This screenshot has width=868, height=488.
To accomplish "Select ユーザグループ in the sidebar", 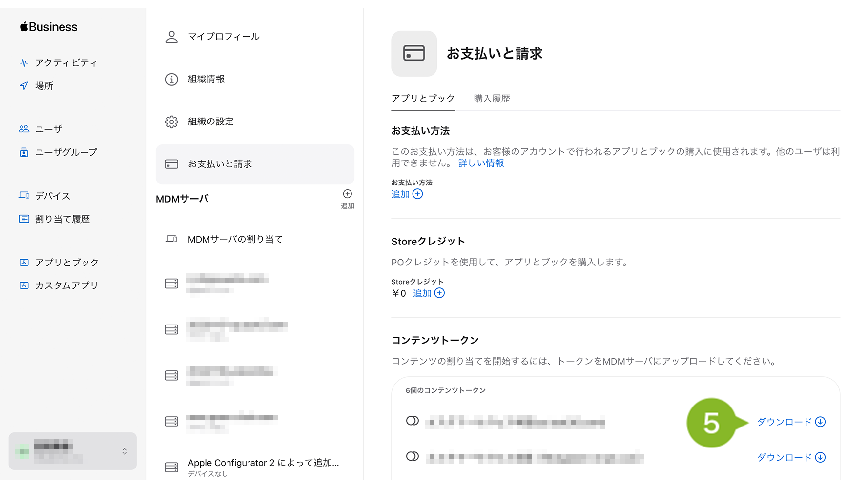I will 65,152.
